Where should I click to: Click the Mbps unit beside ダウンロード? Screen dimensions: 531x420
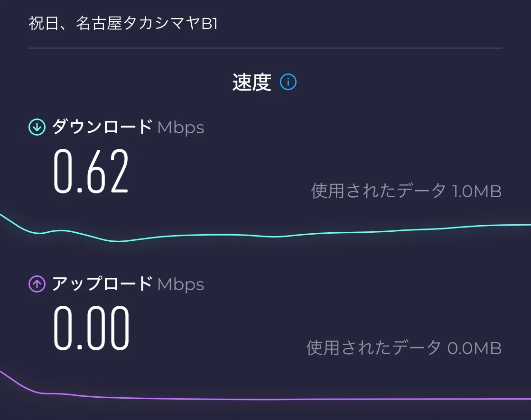pyautogui.click(x=180, y=128)
